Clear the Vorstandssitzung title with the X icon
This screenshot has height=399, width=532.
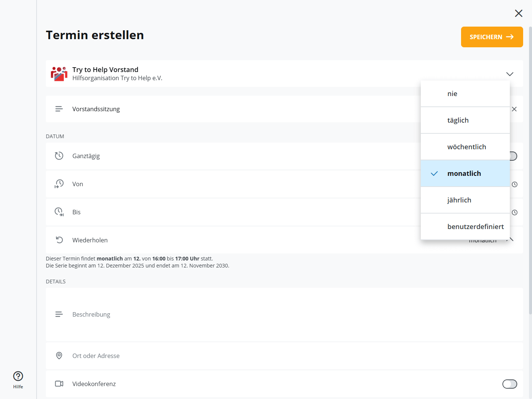point(514,109)
